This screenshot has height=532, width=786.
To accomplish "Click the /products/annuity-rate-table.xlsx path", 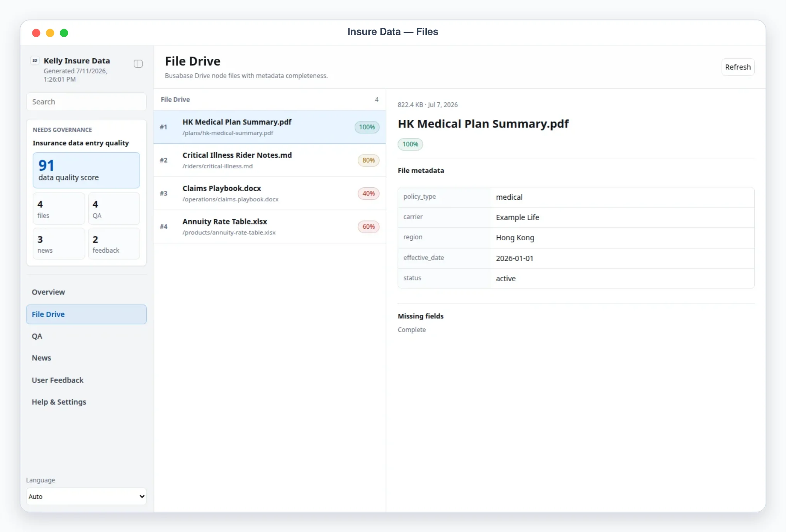I will (229, 233).
